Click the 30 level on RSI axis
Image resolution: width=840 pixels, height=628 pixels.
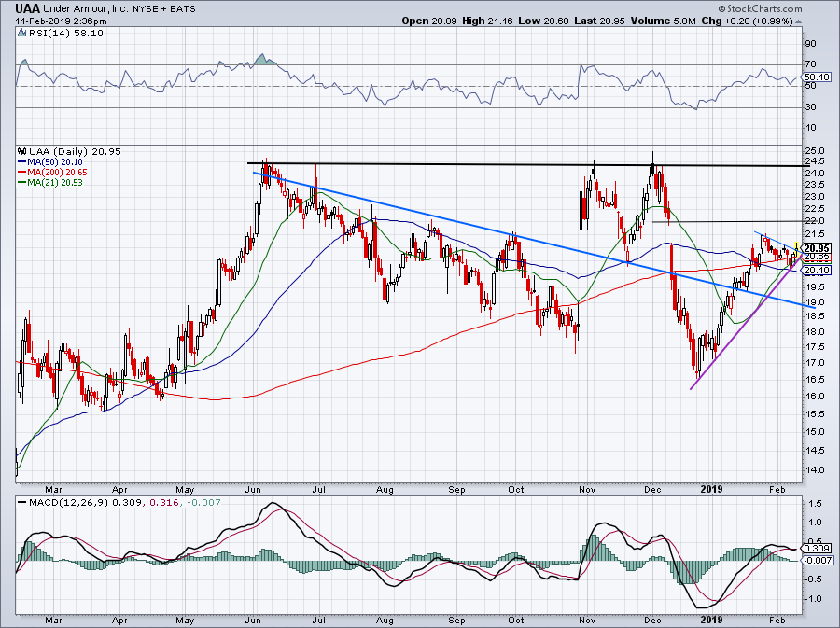click(810, 107)
